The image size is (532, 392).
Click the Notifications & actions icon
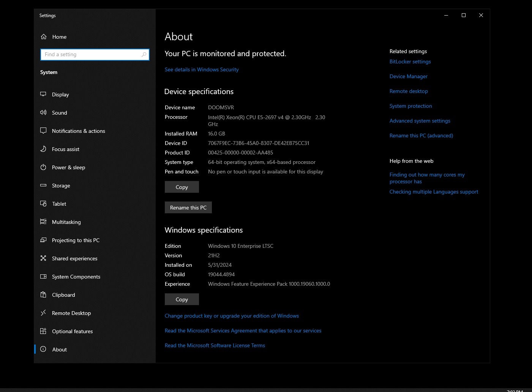point(43,131)
